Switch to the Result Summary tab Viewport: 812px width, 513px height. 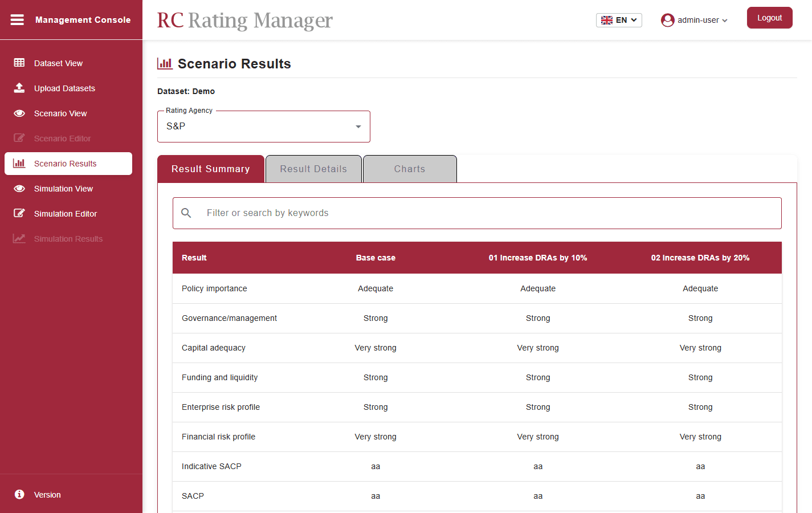[211, 169]
